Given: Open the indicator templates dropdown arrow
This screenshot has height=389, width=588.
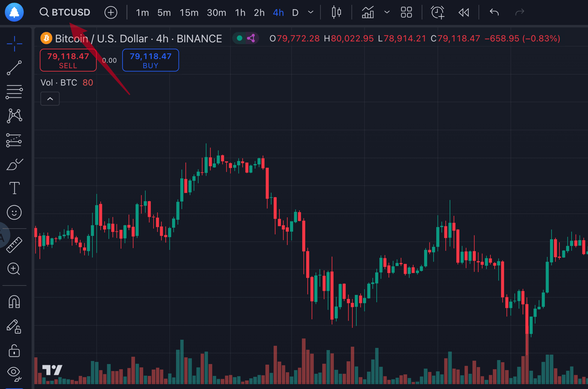Looking at the screenshot, I should click(x=387, y=13).
